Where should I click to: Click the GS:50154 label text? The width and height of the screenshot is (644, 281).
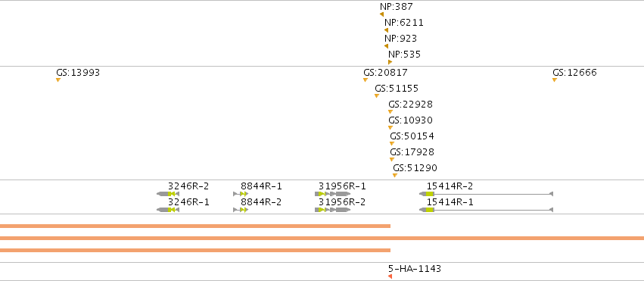point(412,136)
